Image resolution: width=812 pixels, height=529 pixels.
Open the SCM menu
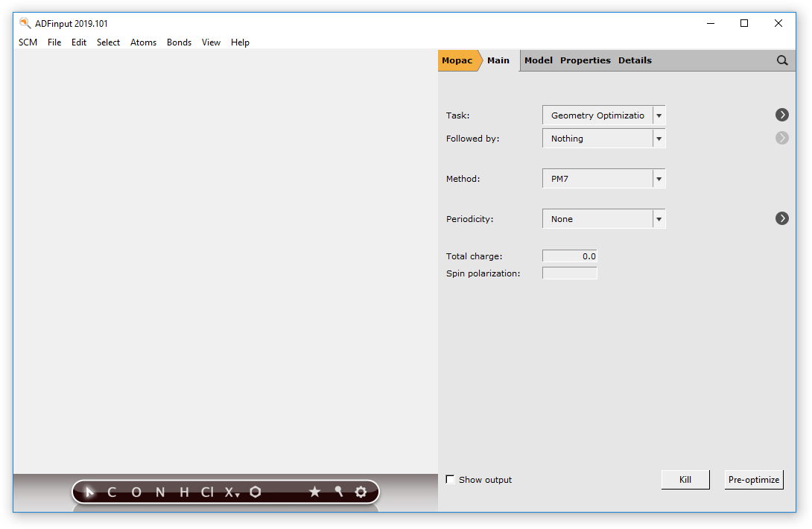pyautogui.click(x=28, y=42)
